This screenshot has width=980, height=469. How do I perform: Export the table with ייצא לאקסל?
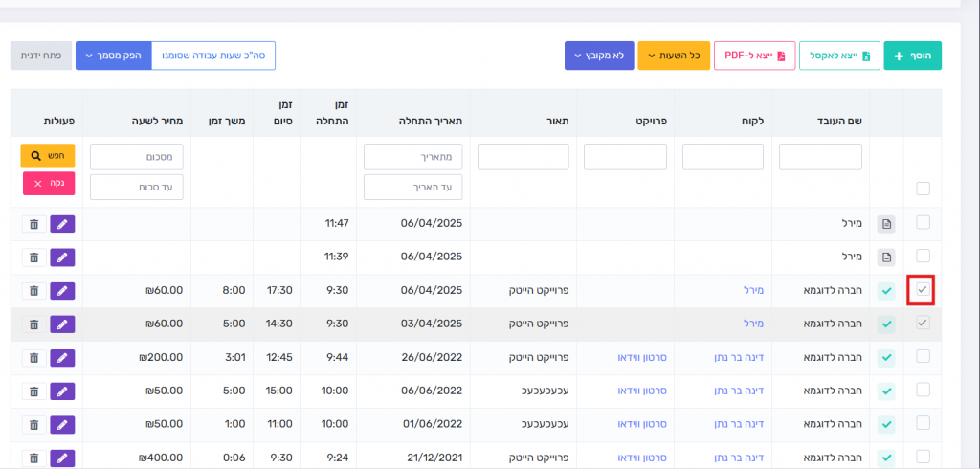pyautogui.click(x=839, y=56)
